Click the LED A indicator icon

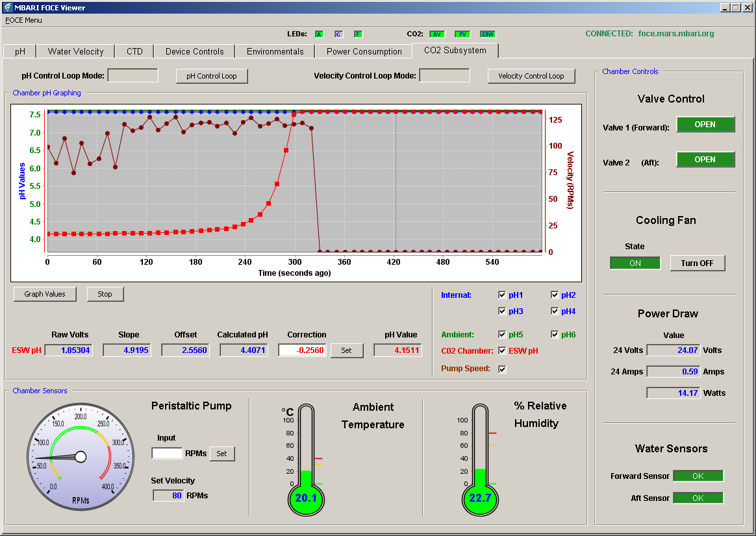(x=319, y=34)
